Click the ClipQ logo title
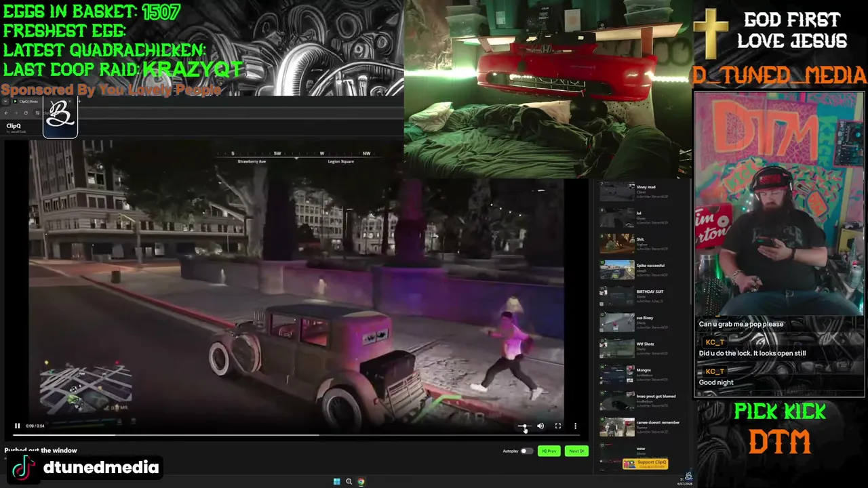Screen dimensions: 868x488 [x=14, y=126]
